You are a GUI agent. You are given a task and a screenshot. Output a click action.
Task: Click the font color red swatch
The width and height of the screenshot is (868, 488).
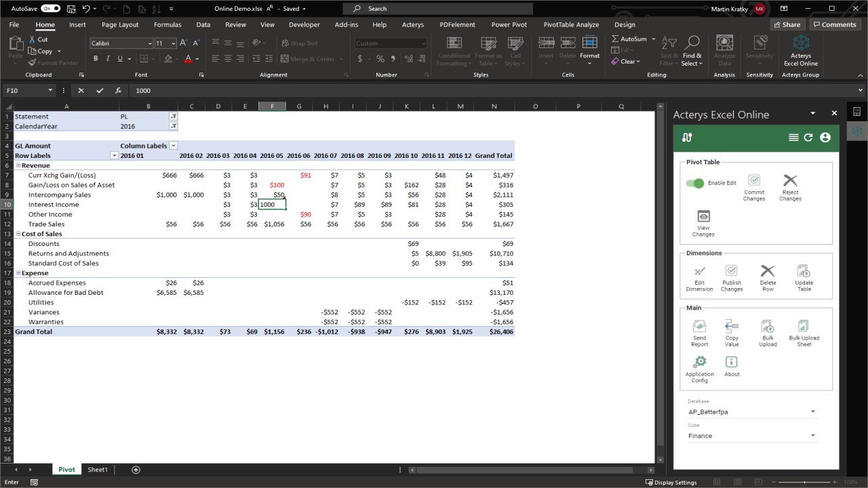point(188,59)
